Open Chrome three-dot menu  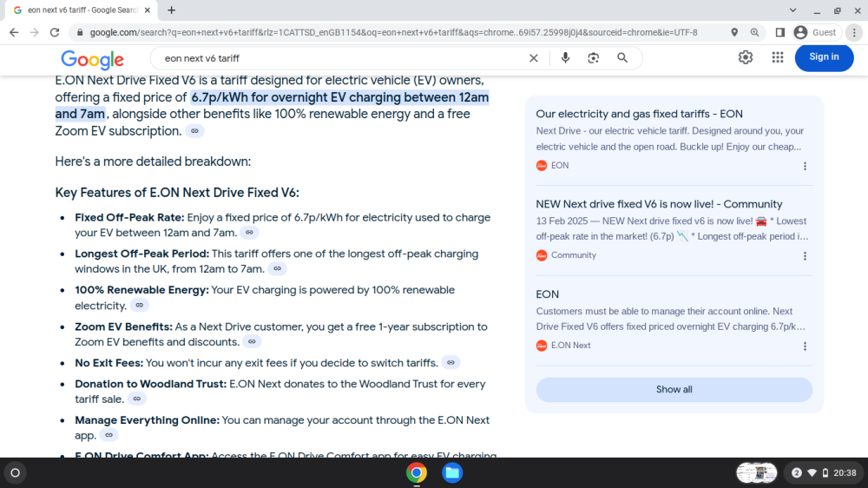(854, 33)
